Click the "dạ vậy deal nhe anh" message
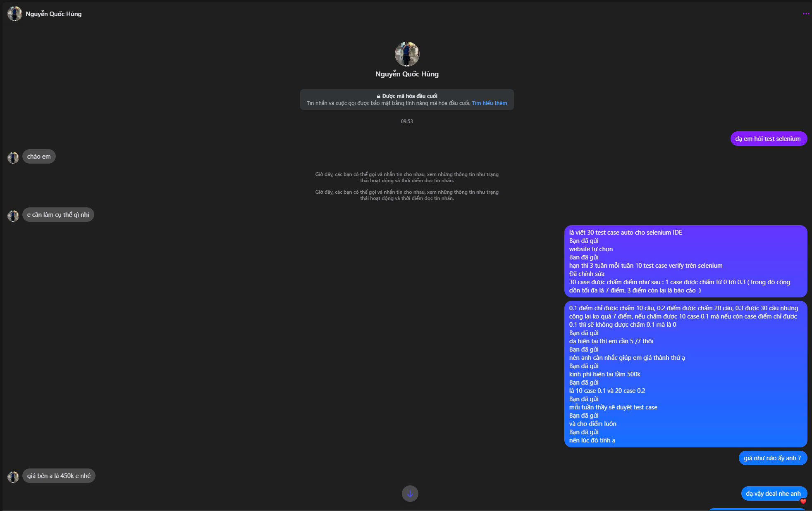 click(x=773, y=493)
